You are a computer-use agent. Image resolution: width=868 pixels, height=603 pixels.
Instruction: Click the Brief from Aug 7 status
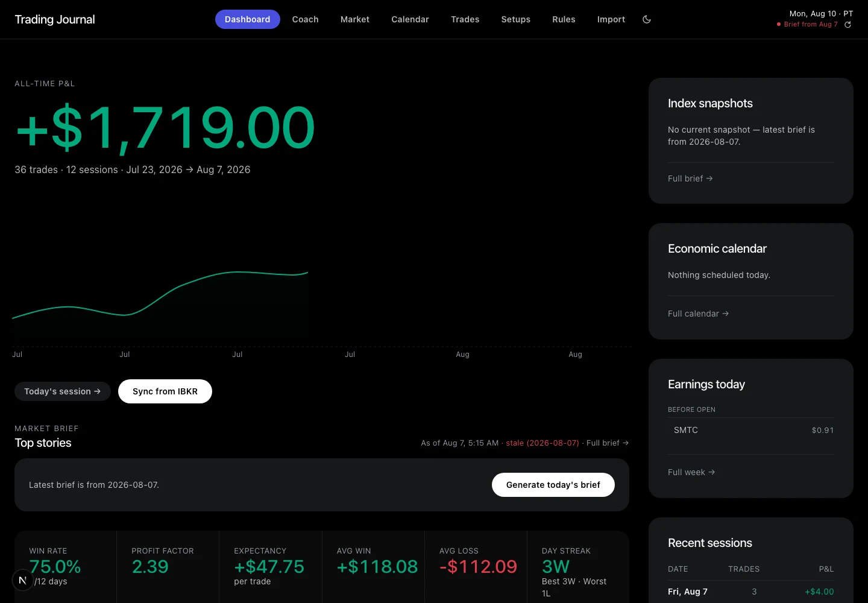807,24
